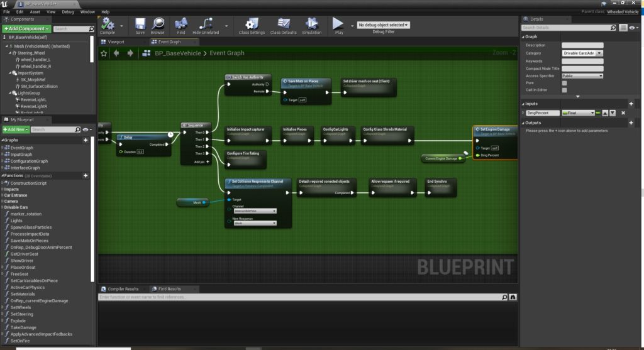This screenshot has width=644, height=350.
Task: Add a new graph with plus icon
Action: tap(86, 140)
